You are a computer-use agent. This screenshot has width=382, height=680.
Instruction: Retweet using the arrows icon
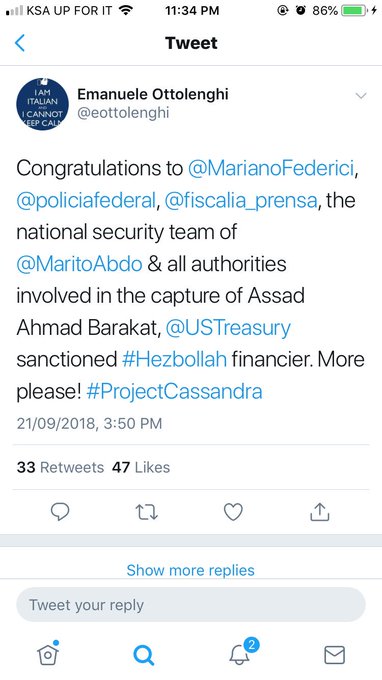[x=147, y=512]
